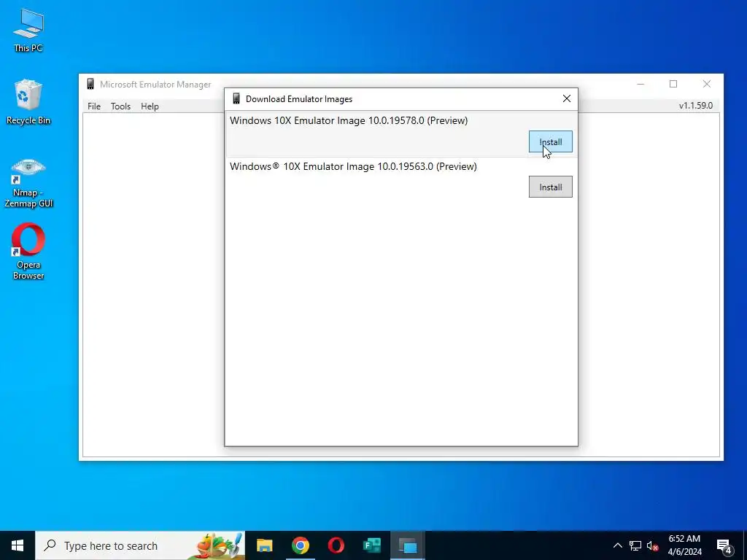Select the 10.0.19578.0 emulator image text
747x560 pixels.
point(349,120)
